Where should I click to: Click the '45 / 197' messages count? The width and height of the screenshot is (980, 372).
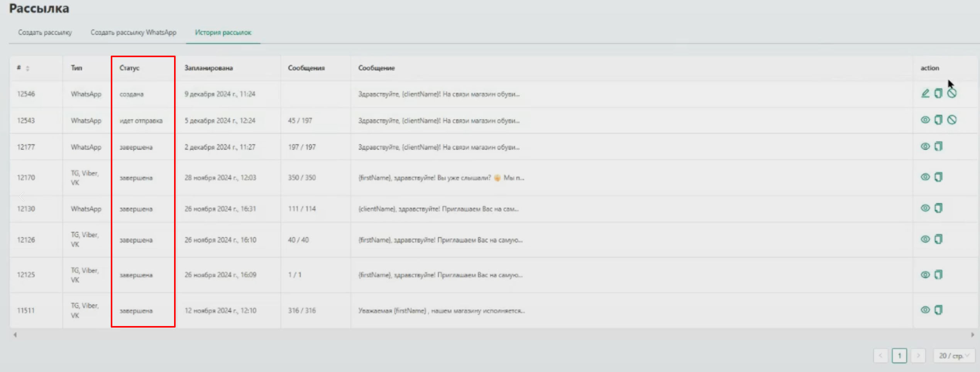[x=300, y=121]
